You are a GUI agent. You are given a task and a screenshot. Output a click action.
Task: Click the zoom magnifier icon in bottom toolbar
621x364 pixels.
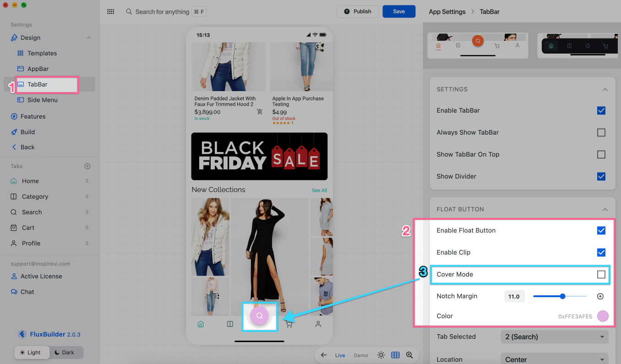coord(409,355)
